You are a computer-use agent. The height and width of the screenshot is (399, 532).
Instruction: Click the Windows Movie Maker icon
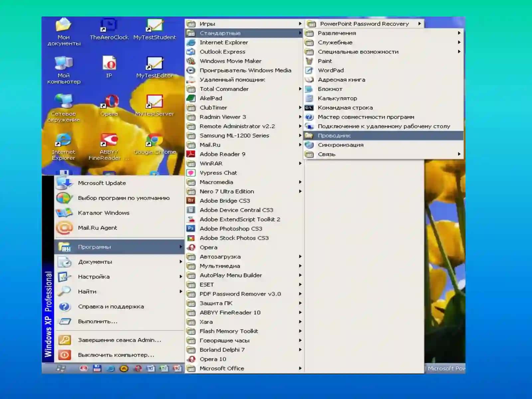coord(191,61)
